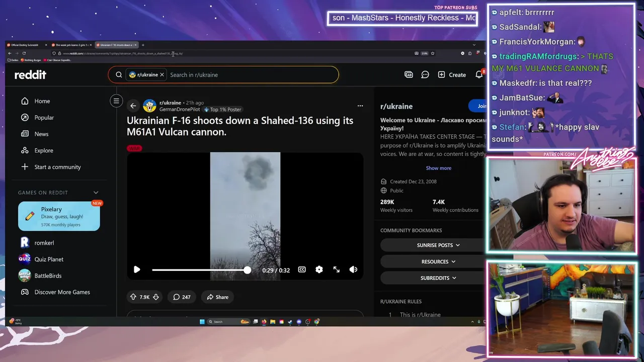Go back using the post back arrow
The width and height of the screenshot is (644, 362).
[133, 106]
